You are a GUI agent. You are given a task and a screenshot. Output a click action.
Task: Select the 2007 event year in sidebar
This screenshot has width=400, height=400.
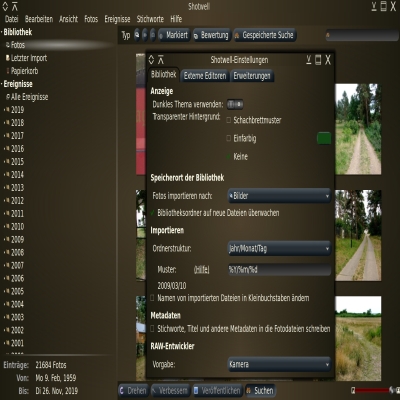coord(17,266)
